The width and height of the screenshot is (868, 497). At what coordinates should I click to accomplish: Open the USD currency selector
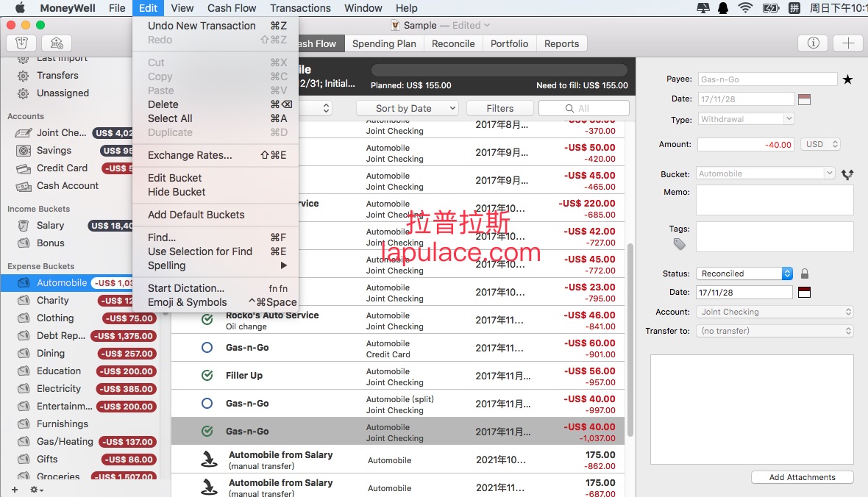click(x=821, y=144)
